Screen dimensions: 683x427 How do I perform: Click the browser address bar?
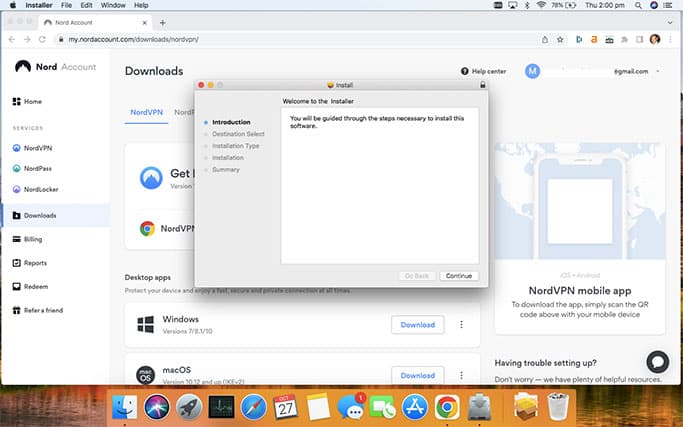296,39
